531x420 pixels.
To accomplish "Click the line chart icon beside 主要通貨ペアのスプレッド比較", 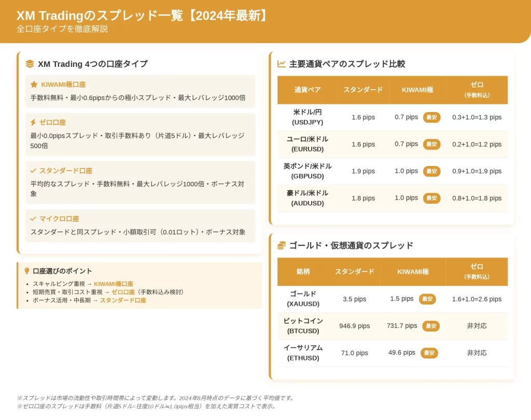I will 282,64.
